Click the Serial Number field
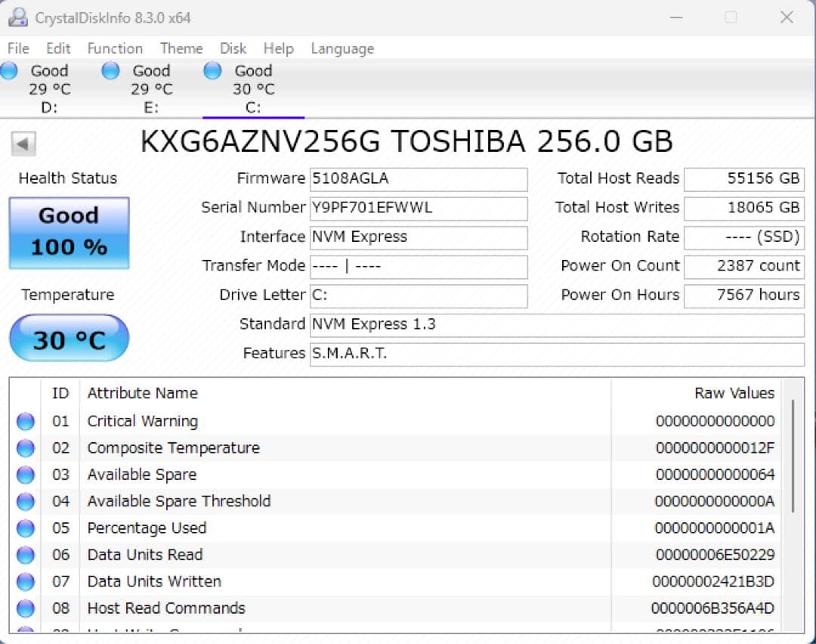 pyautogui.click(x=419, y=208)
